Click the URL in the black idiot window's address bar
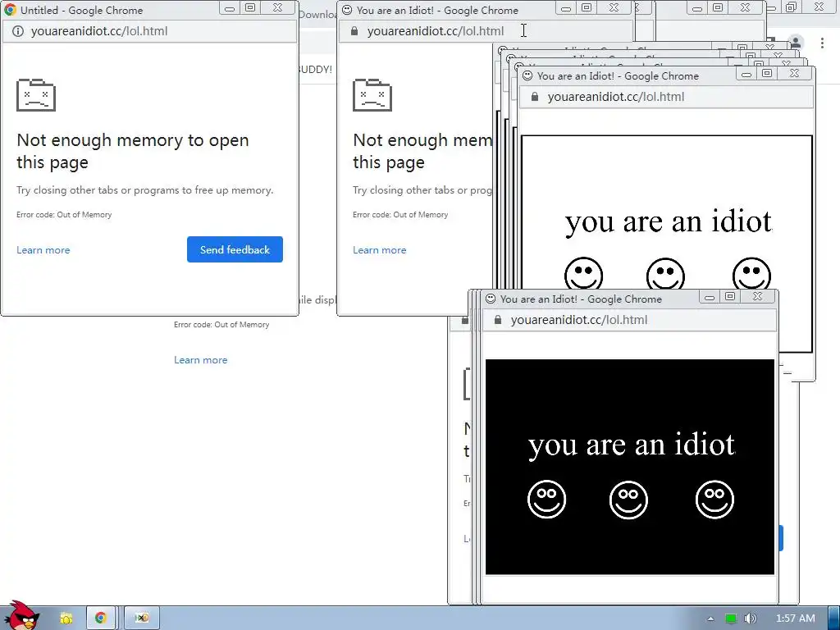 point(578,320)
